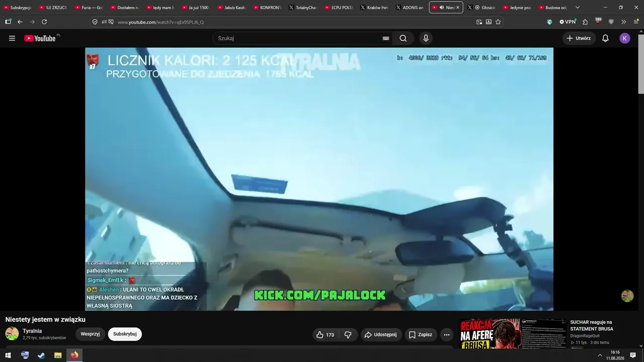Screen dimensions: 644x362
Task: Click the search magnifier button
Action: (403, 38)
